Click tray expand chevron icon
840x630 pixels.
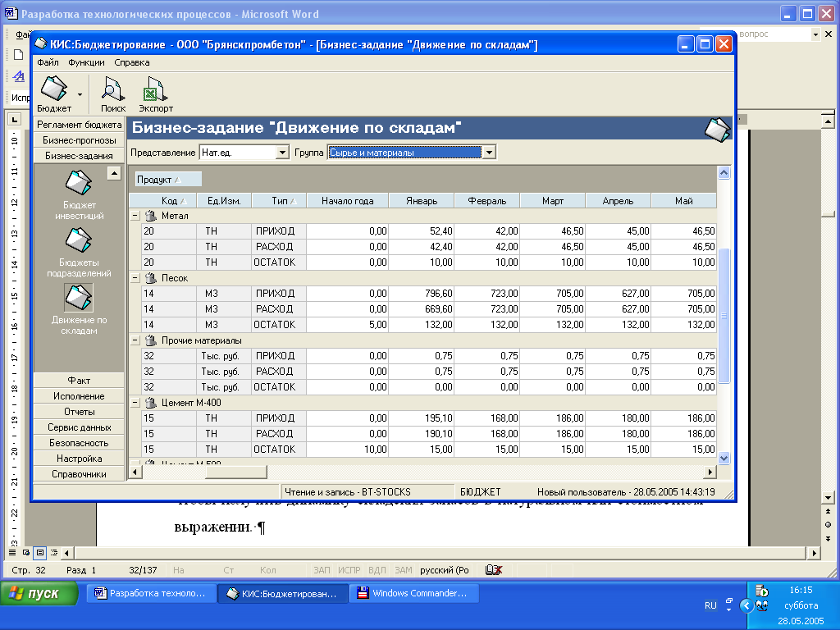(x=746, y=605)
